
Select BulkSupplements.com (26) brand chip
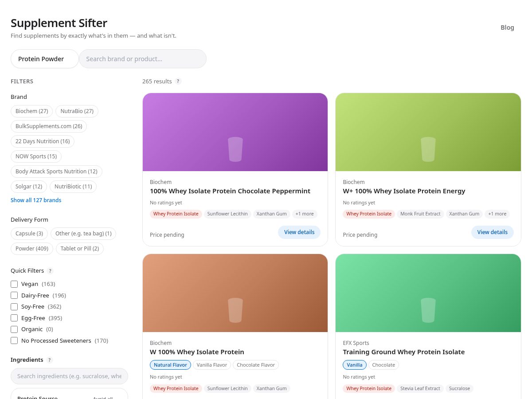click(49, 126)
